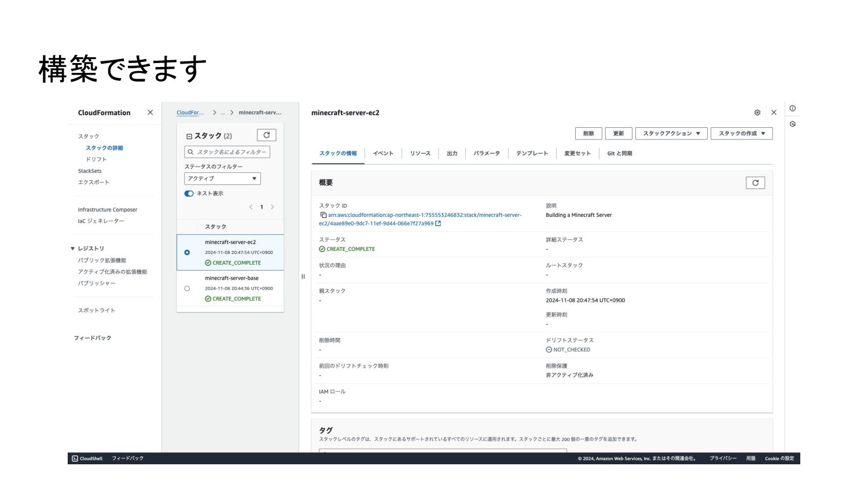Image resolution: width=868 pixels, height=488 pixels.
Task: Go to previous page of stacks
Action: (251, 207)
